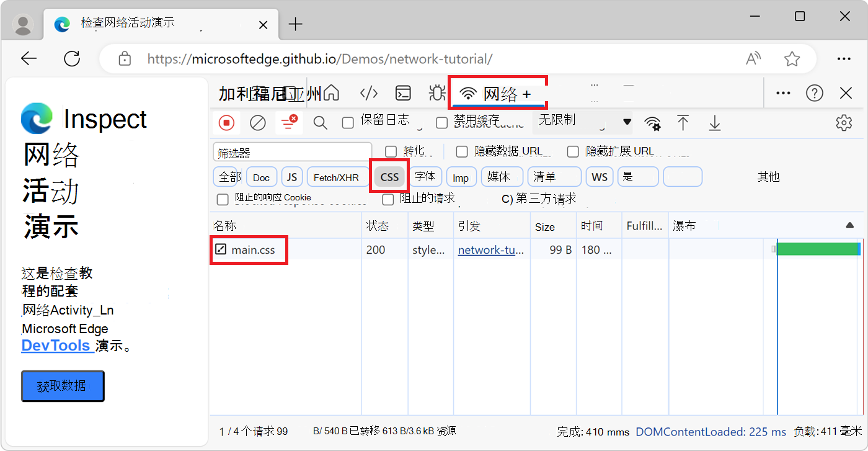868x451 pixels.
Task: Focus the 筛选器 filter input
Action: click(292, 153)
